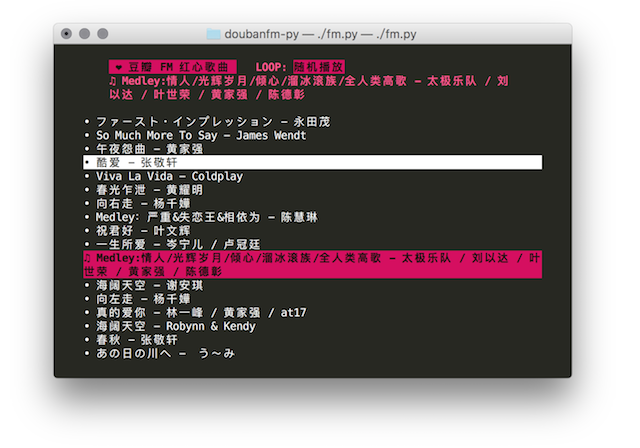Image resolution: width=640 pixels, height=448 pixels.
Task: Select song 向左走 – 杨千嬅
Action: coord(138,299)
